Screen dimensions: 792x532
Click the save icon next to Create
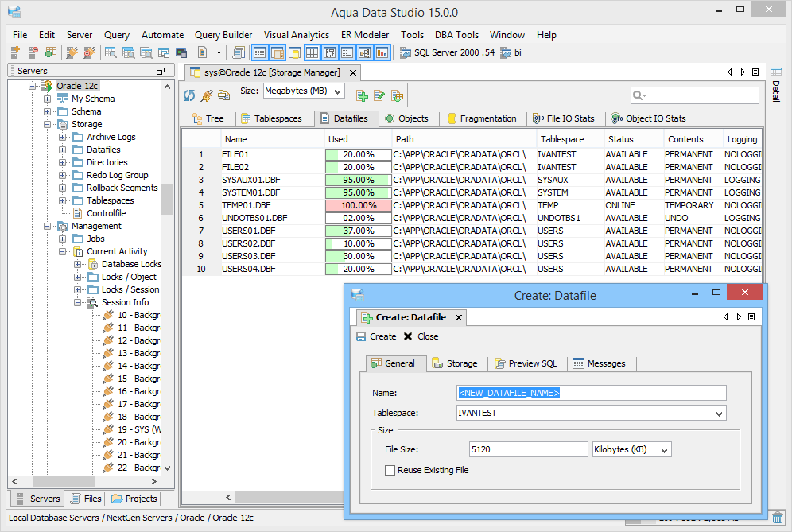tap(361, 336)
